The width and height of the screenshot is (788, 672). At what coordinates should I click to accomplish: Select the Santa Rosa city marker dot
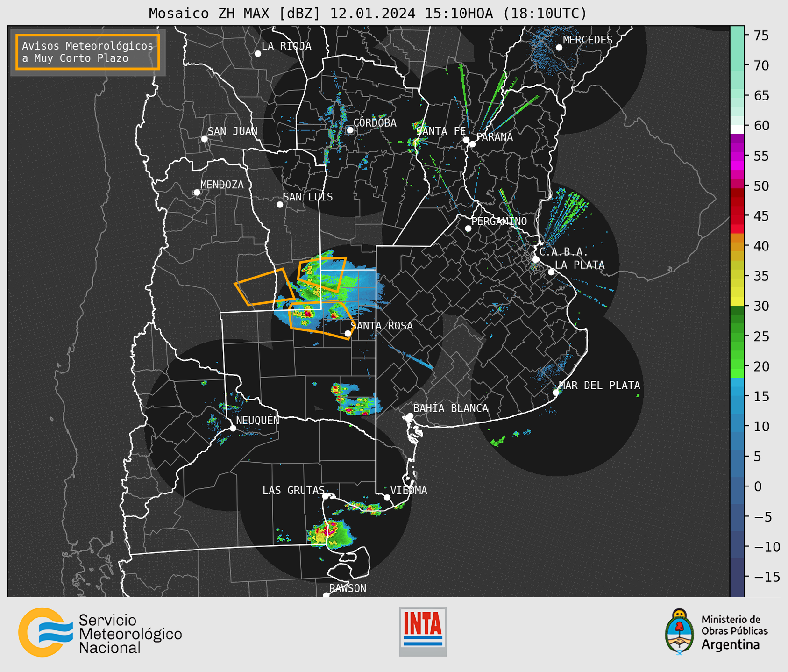click(348, 333)
